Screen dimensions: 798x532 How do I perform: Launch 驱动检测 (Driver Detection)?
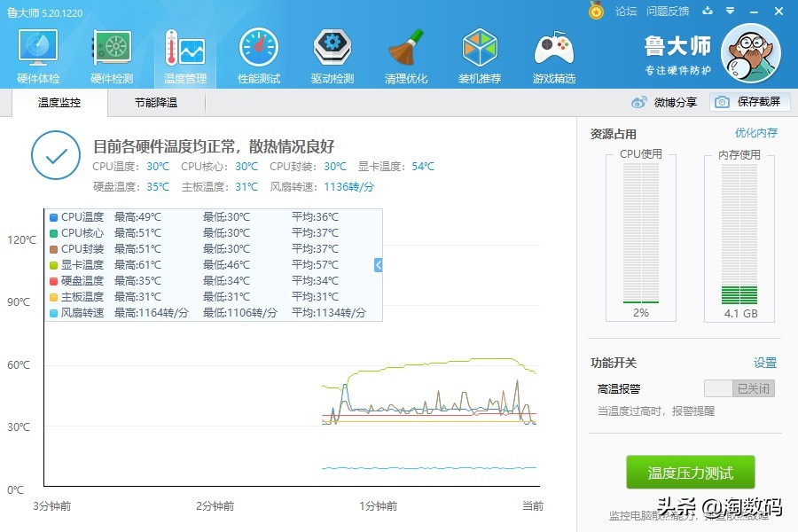point(332,53)
